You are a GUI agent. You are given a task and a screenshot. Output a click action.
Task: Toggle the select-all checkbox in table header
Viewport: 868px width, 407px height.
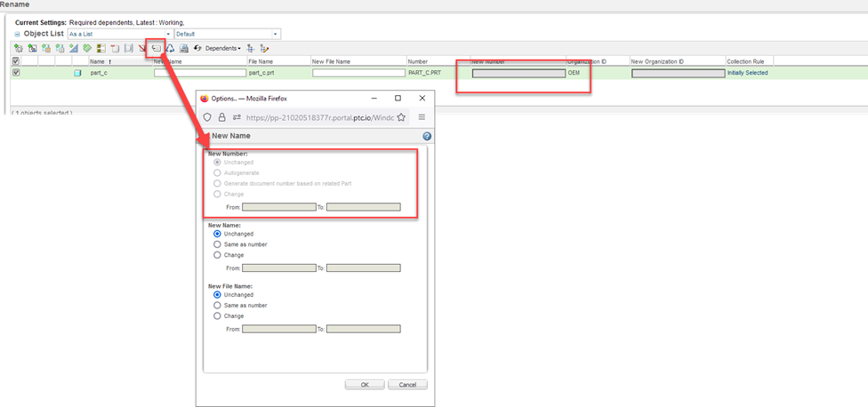(15, 61)
